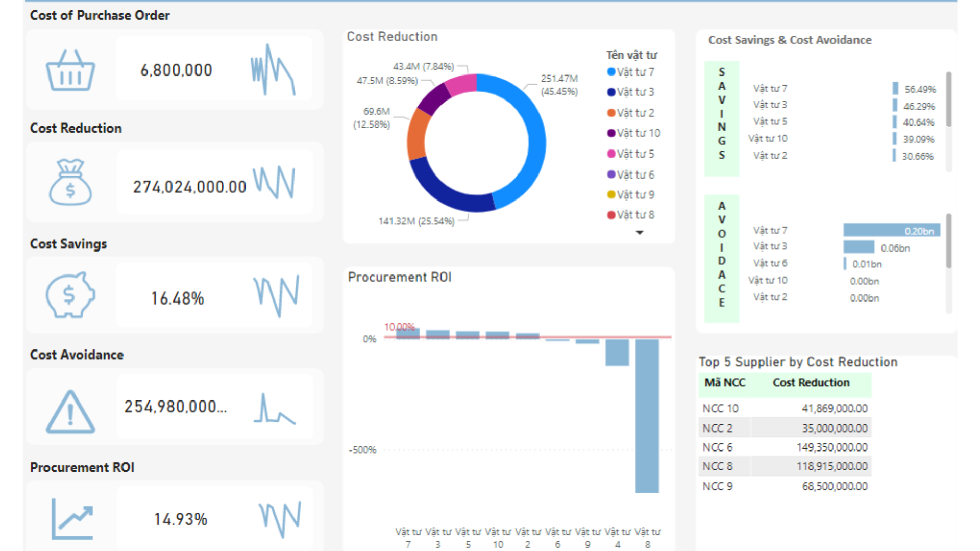Click the Vật tư 7 savings bar at 56.49%
The height and width of the screenshot is (551, 980).
coord(895,88)
